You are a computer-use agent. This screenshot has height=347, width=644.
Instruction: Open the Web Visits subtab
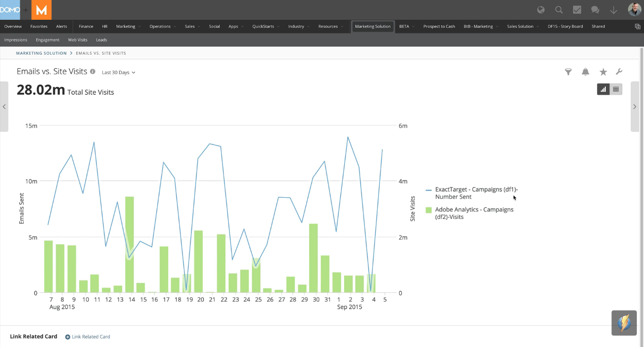click(78, 40)
